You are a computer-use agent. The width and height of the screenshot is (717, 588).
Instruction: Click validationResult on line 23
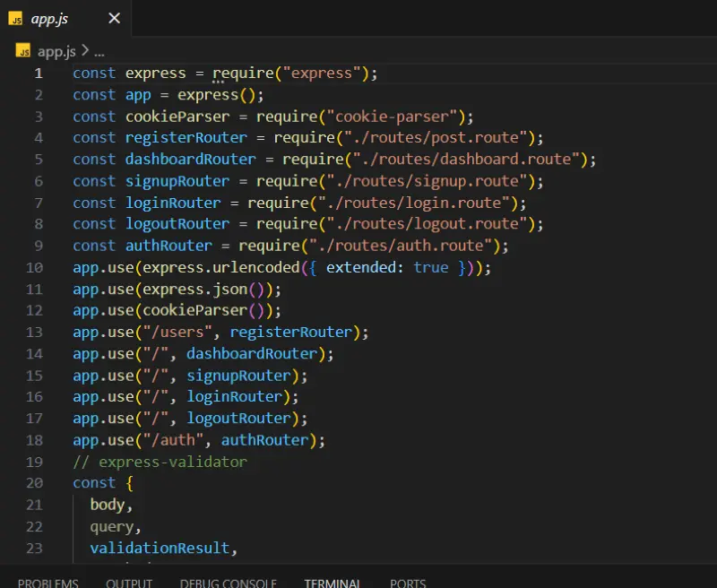(x=161, y=548)
